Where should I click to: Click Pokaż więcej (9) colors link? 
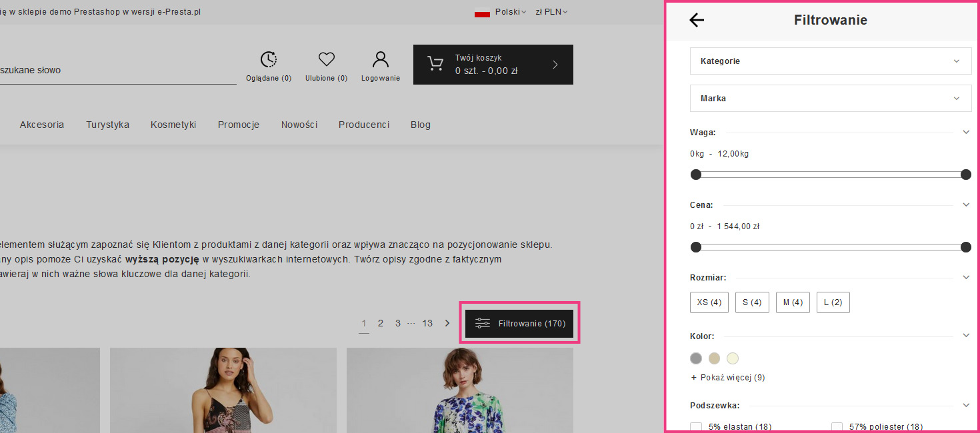pos(728,378)
